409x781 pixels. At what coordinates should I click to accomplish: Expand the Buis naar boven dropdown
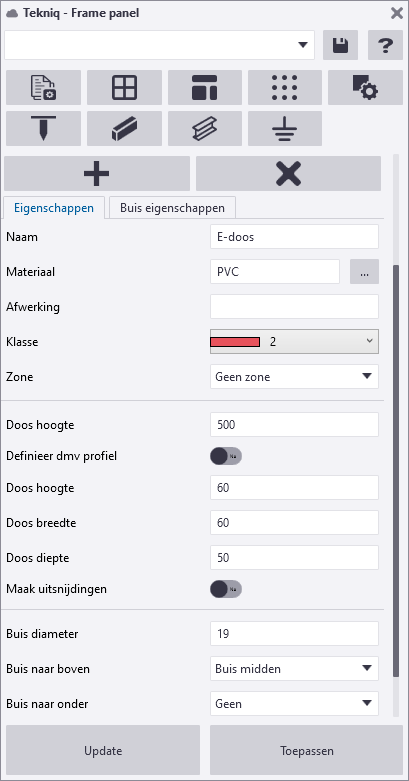point(294,668)
